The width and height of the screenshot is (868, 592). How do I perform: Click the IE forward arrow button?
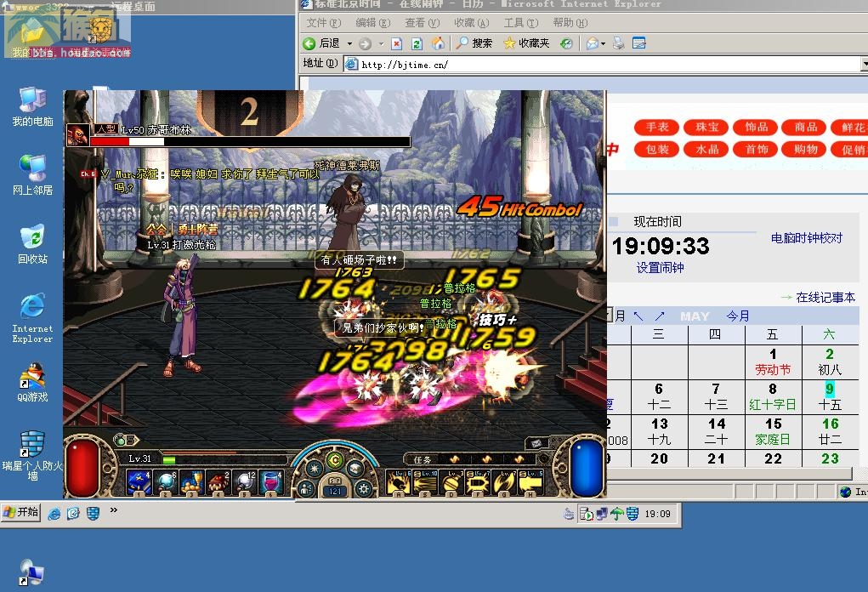tap(365, 43)
